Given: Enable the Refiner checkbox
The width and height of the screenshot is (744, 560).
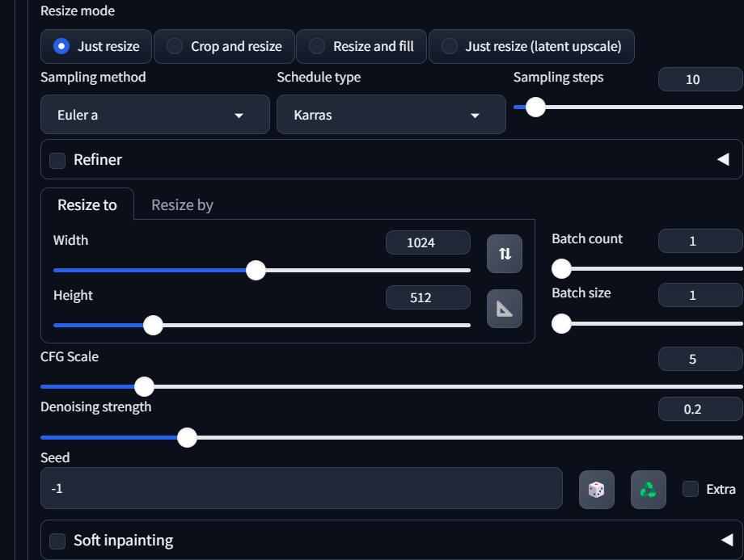Looking at the screenshot, I should pos(57,160).
